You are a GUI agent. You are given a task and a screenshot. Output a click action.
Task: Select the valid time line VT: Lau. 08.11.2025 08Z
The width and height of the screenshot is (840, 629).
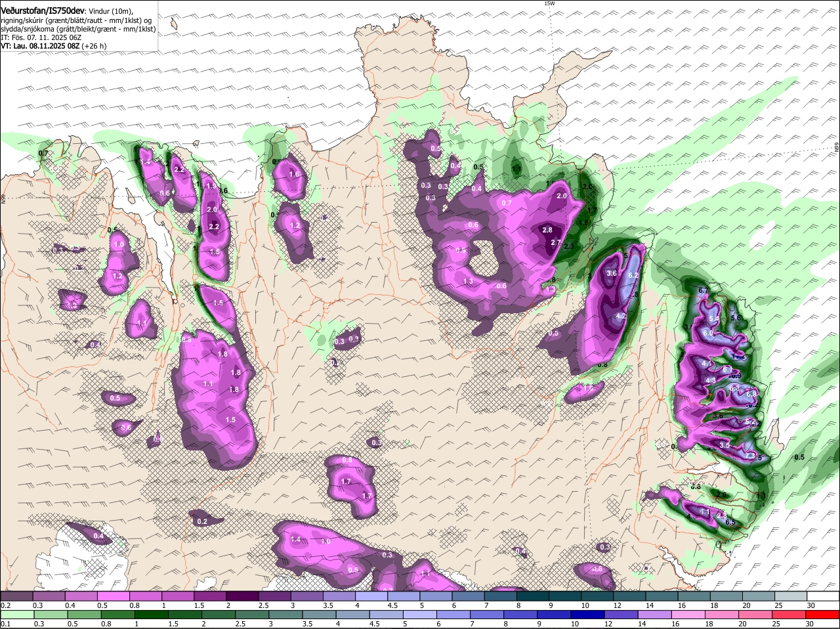coord(53,46)
